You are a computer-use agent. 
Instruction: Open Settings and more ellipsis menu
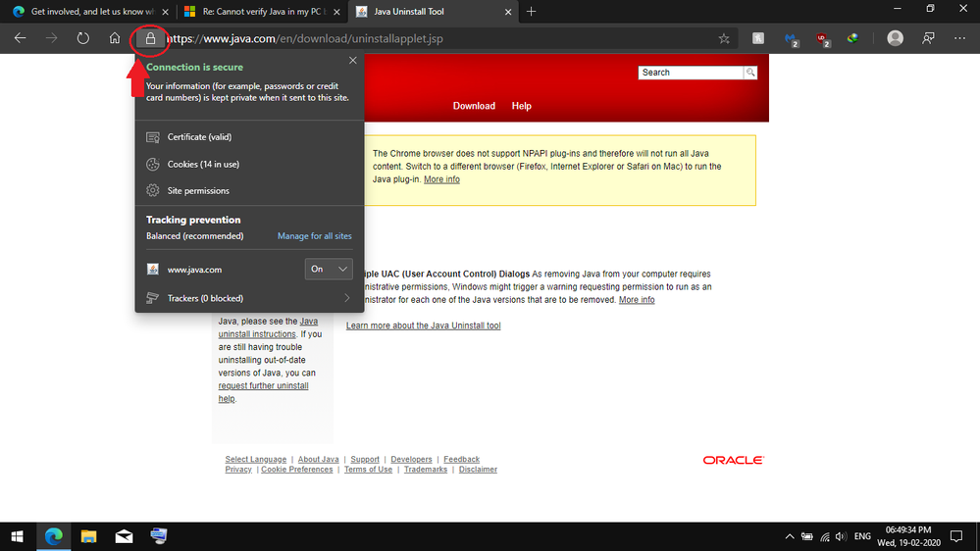coord(960,39)
